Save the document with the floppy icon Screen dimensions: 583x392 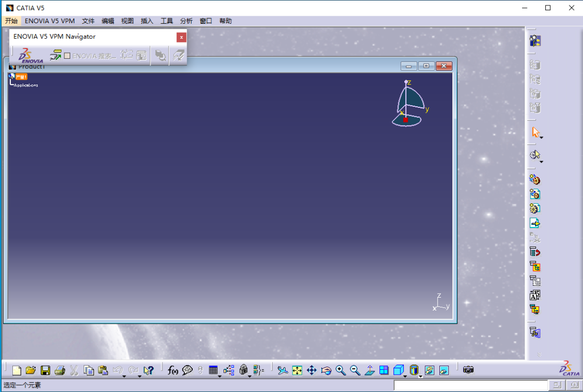[x=45, y=370]
